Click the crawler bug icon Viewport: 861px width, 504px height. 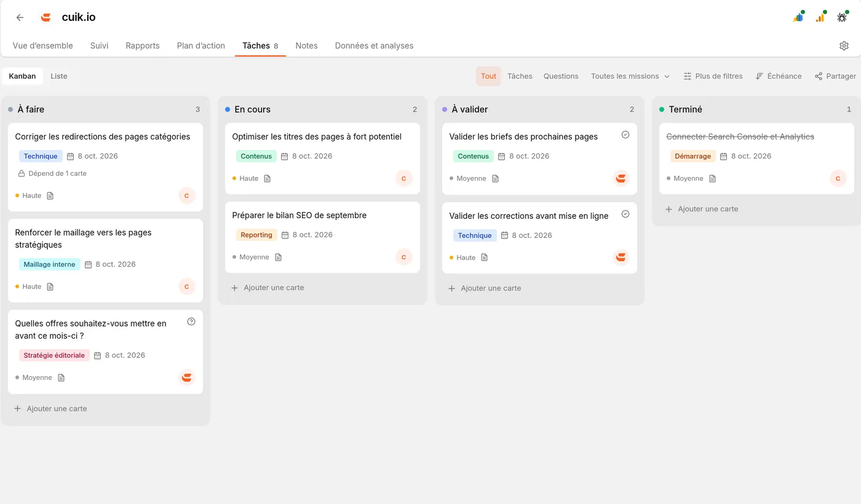coord(842,17)
